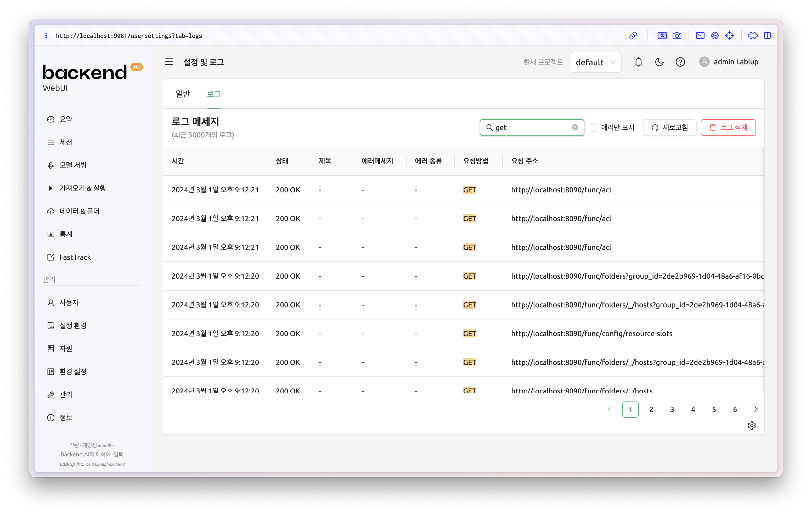
Task: Clear the search field text
Action: (x=575, y=127)
